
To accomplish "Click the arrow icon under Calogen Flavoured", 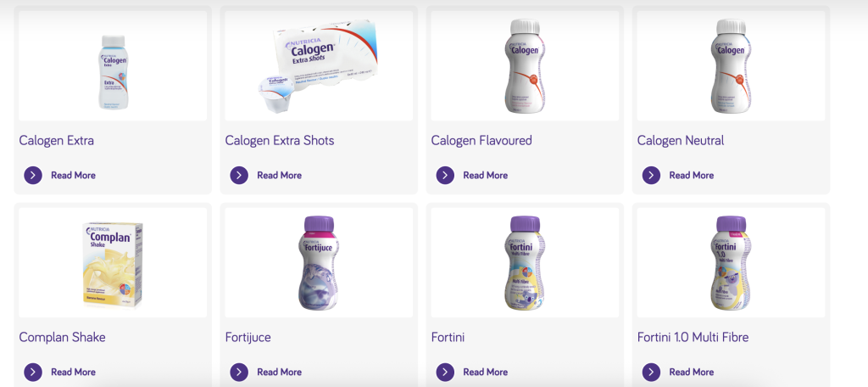I will coord(445,175).
